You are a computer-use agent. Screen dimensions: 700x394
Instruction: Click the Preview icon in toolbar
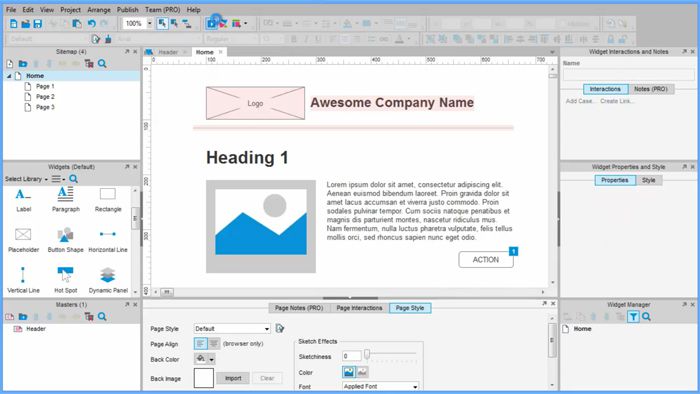[212, 23]
